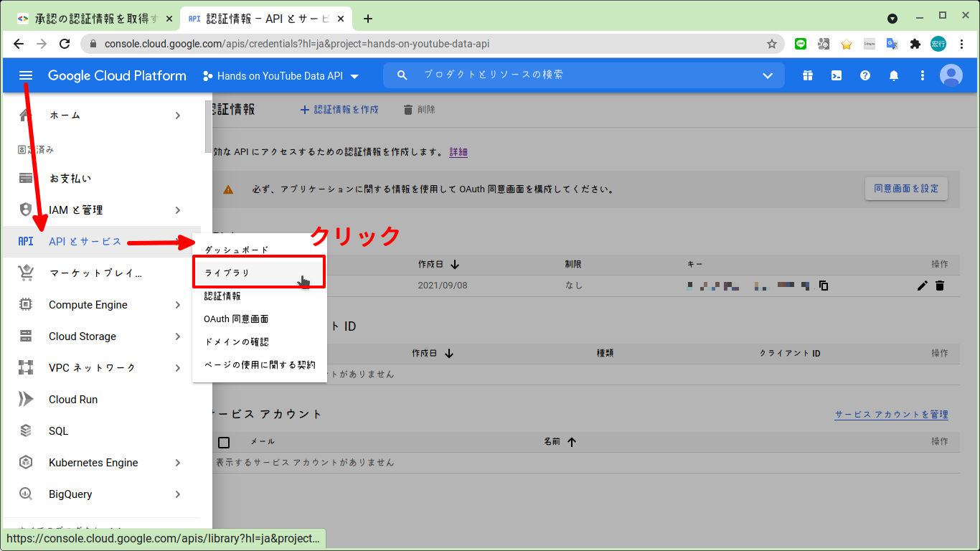980x551 pixels.
Task: Open the サービス アカウントを管理 link
Action: 890,414
